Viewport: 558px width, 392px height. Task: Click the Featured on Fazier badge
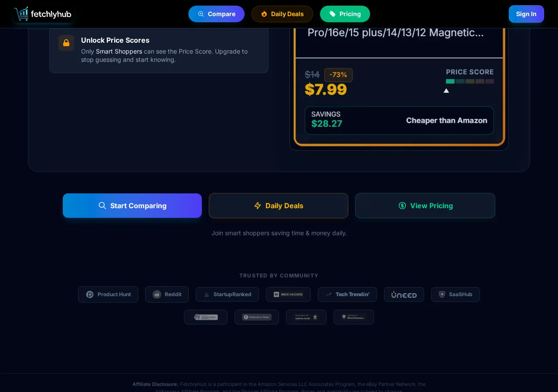point(257,317)
